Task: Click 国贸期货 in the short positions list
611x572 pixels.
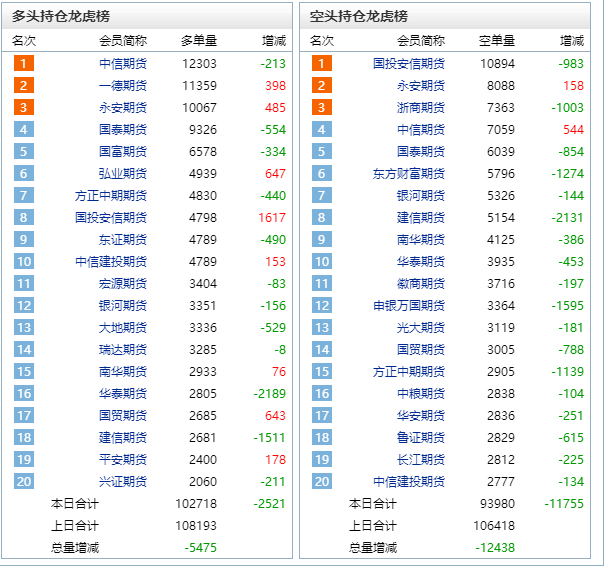Action: [x=421, y=350]
